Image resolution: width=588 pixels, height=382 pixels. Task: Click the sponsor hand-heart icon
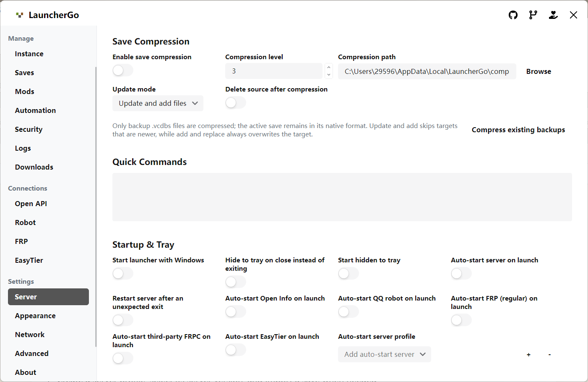tap(553, 15)
